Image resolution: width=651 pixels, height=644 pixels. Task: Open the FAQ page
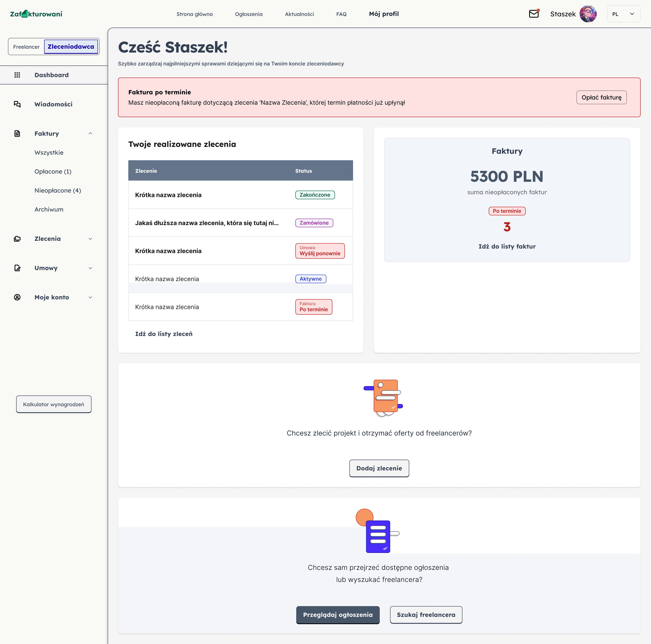point(341,14)
